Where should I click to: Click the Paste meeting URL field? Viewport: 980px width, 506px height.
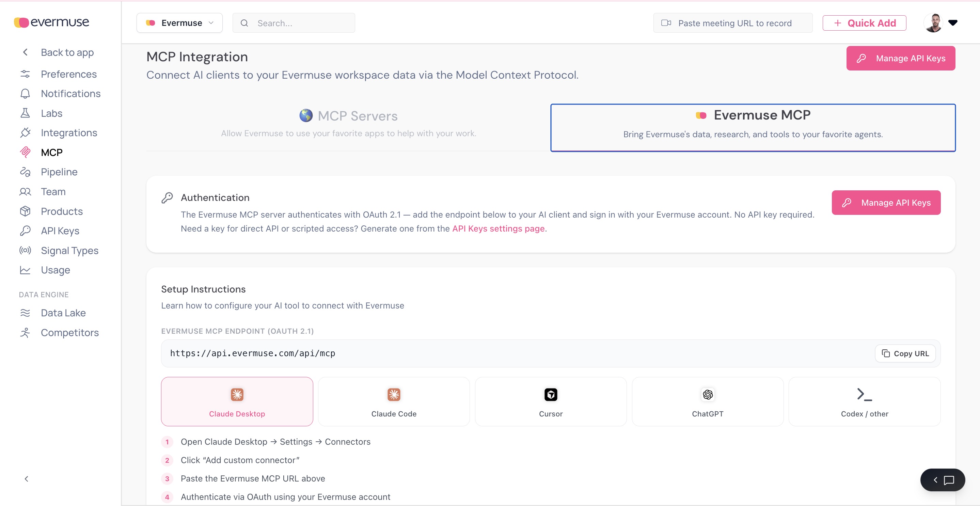pos(733,23)
